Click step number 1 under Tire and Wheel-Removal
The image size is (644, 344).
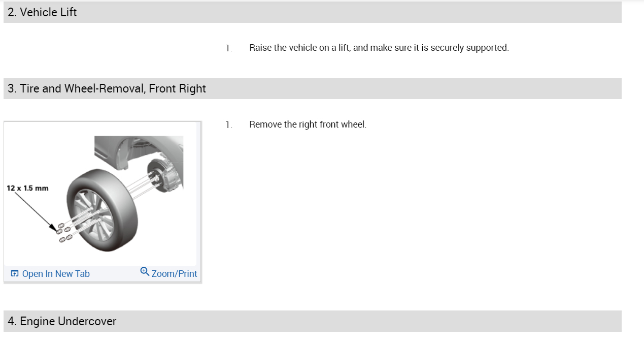(x=229, y=125)
